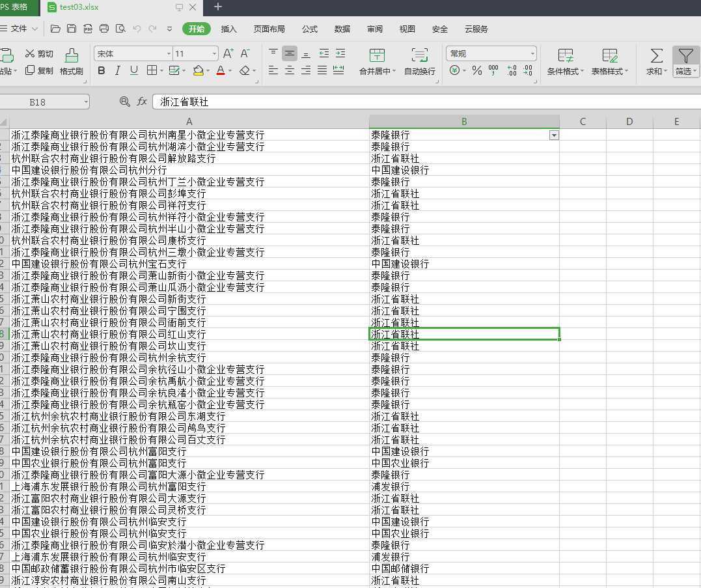Viewport: 701px width, 588px height.
Task: Copy selection with 复制
Action: (39, 70)
